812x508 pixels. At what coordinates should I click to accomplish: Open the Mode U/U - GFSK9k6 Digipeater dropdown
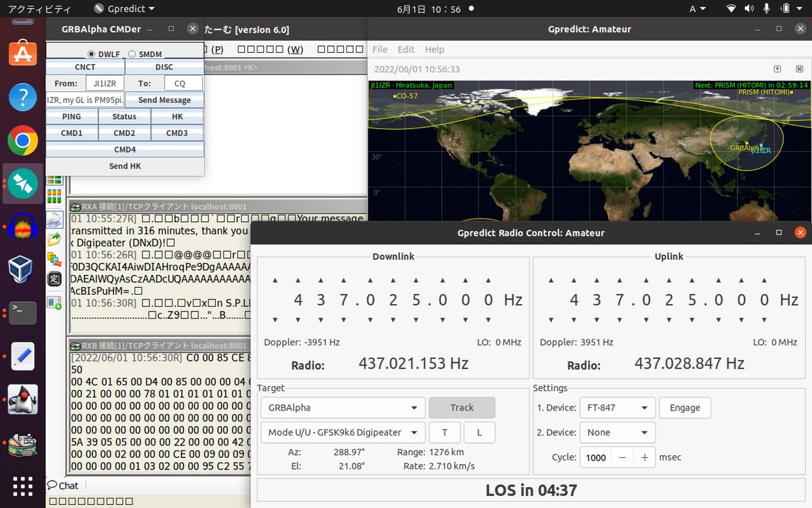coord(343,432)
